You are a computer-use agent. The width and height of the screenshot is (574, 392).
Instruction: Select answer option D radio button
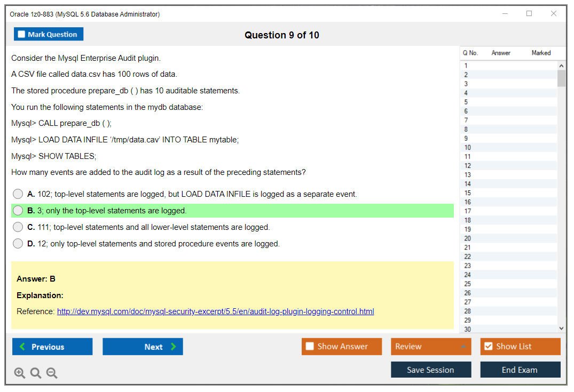point(18,243)
